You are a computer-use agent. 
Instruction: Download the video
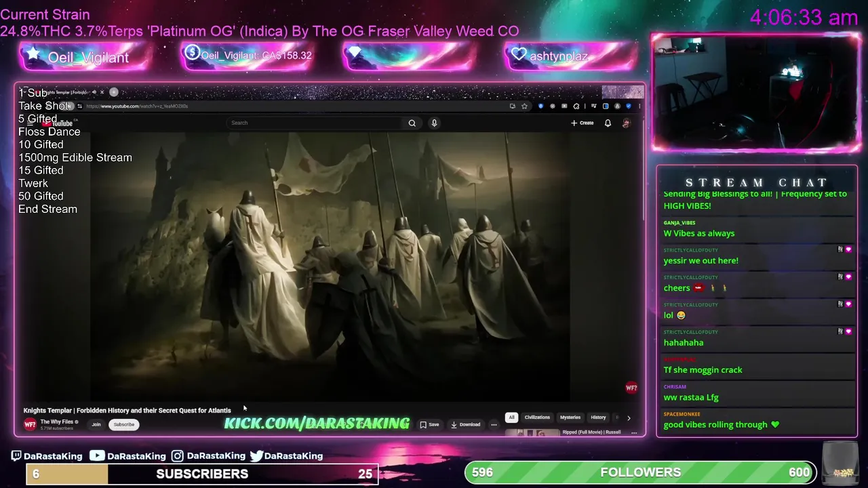point(465,424)
